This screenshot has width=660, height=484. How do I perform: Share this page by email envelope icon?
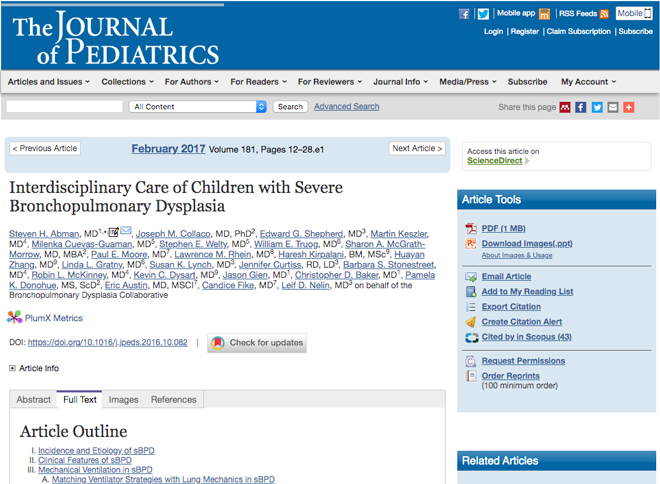point(613,107)
